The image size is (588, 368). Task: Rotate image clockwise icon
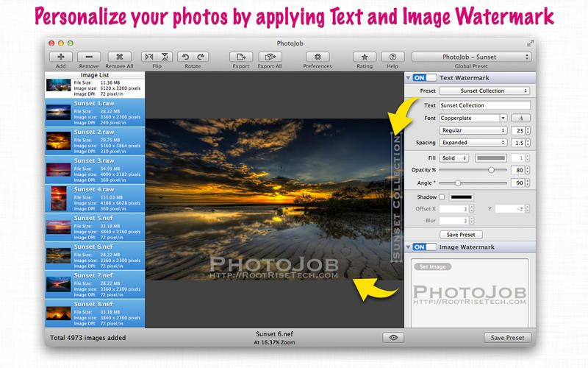[x=201, y=57]
